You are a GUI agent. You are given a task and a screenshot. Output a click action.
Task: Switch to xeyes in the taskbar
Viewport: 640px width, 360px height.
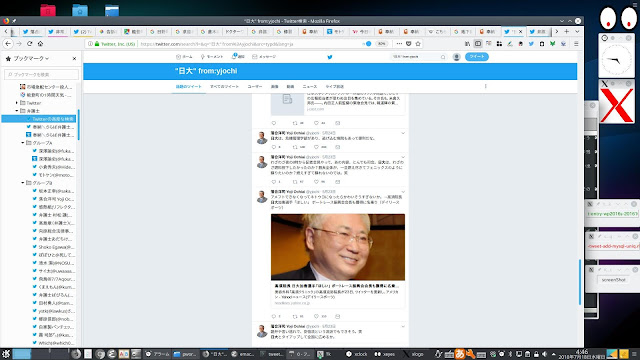click(x=384, y=354)
